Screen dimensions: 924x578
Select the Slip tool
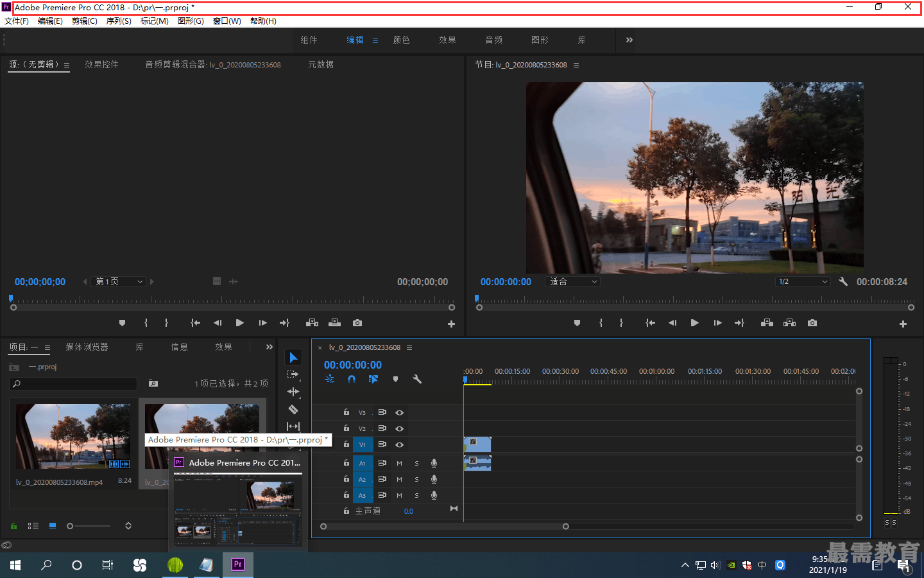[x=293, y=426]
